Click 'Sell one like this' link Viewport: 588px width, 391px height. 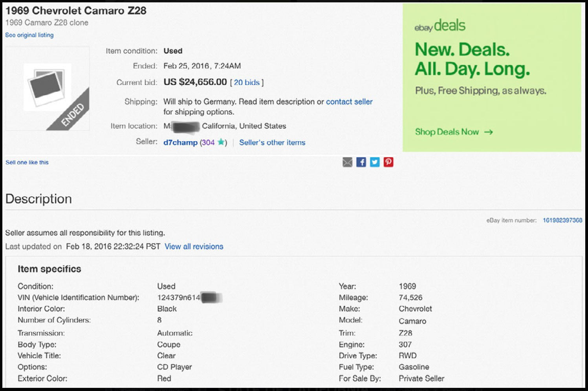coord(27,163)
